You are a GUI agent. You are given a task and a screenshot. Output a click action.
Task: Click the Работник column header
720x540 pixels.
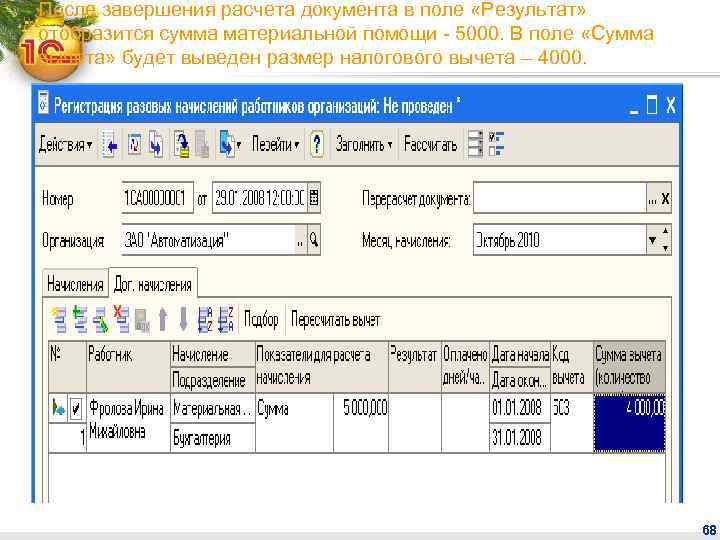tap(128, 367)
